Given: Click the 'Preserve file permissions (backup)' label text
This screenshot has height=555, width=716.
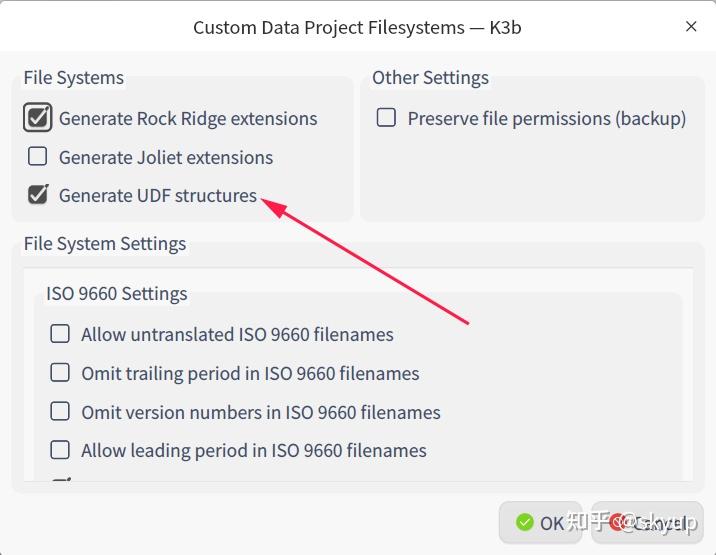Looking at the screenshot, I should 547,118.
